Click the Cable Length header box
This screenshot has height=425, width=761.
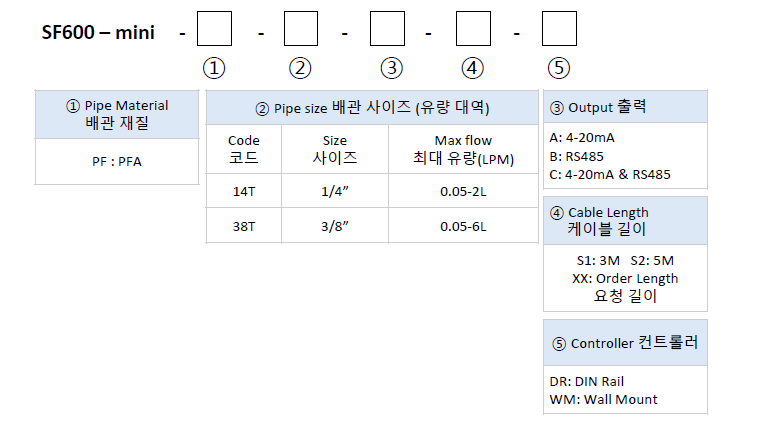click(625, 220)
